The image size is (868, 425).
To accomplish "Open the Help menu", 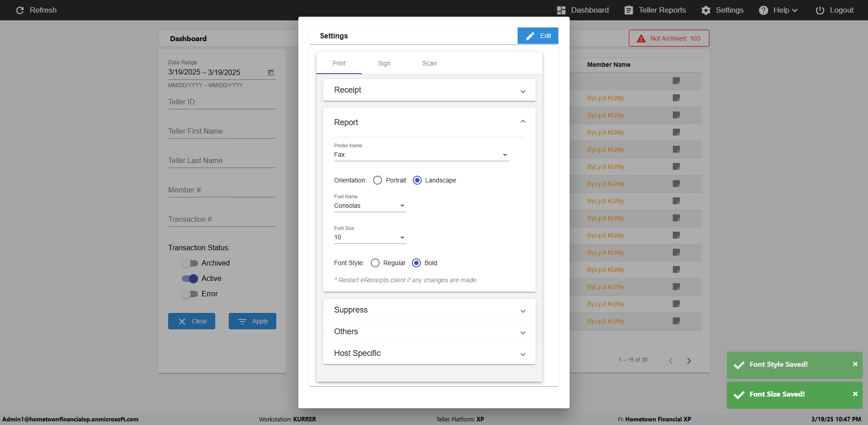I will pos(778,10).
